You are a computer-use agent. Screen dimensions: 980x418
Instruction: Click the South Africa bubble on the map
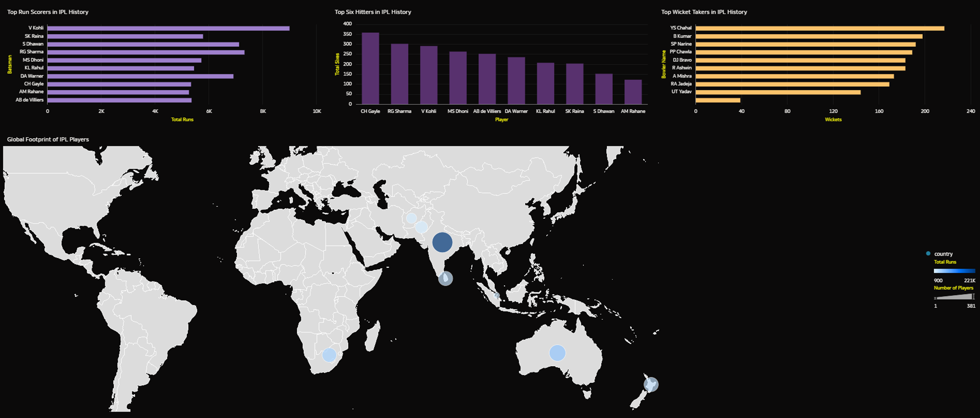click(329, 355)
